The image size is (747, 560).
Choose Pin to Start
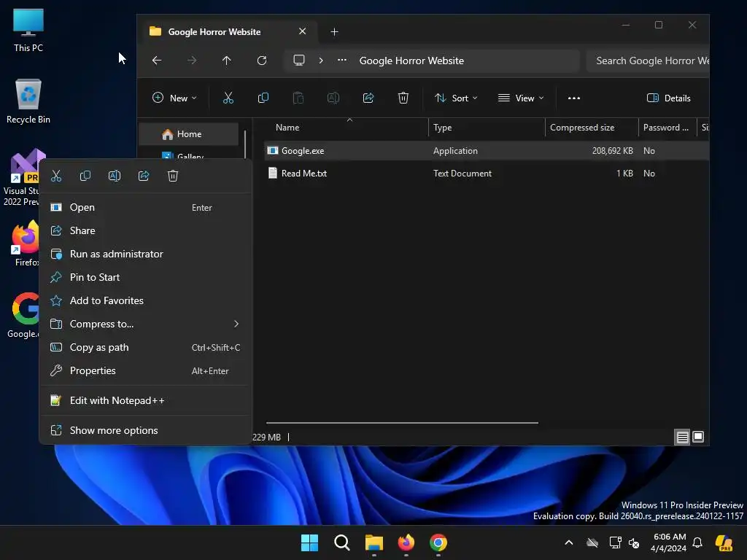pos(145,277)
